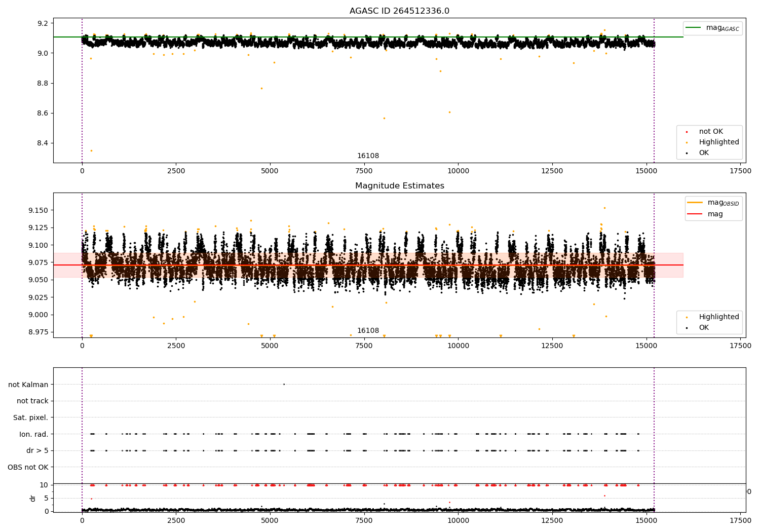The height and width of the screenshot is (532, 760).
Task: Click the 'not track' row label
Action: (32, 401)
